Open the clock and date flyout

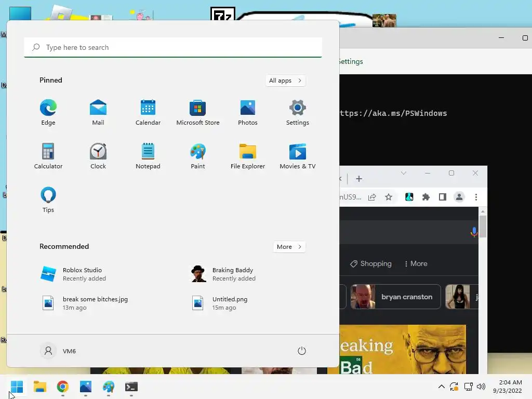508,387
